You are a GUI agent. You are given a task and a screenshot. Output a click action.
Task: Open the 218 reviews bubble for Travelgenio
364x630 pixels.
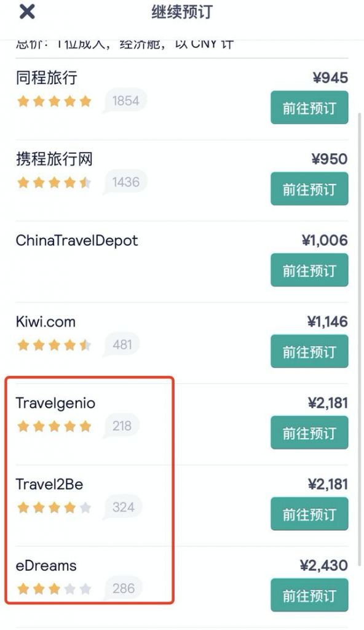[121, 426]
